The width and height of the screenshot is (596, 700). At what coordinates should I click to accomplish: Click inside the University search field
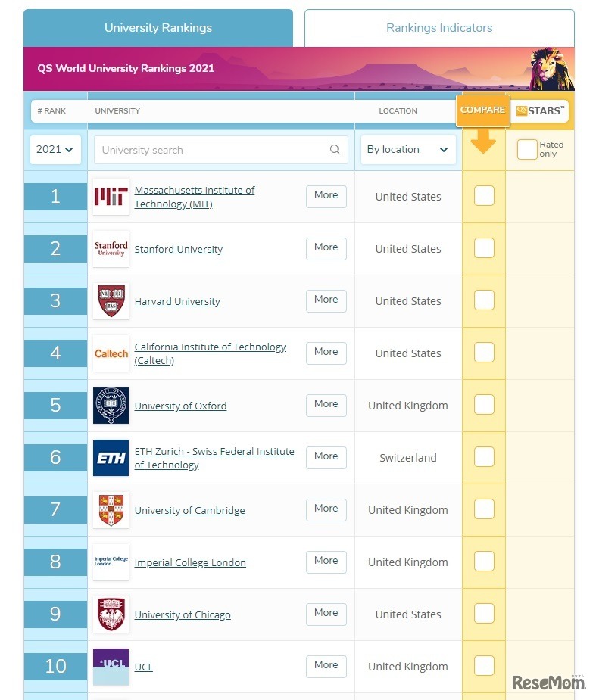coord(212,150)
